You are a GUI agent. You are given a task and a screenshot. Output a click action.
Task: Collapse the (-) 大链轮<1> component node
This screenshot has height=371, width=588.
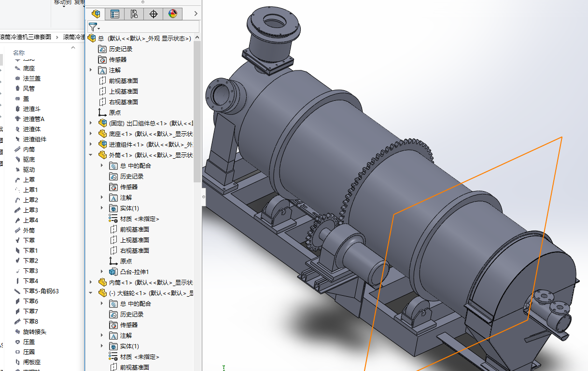(x=91, y=293)
